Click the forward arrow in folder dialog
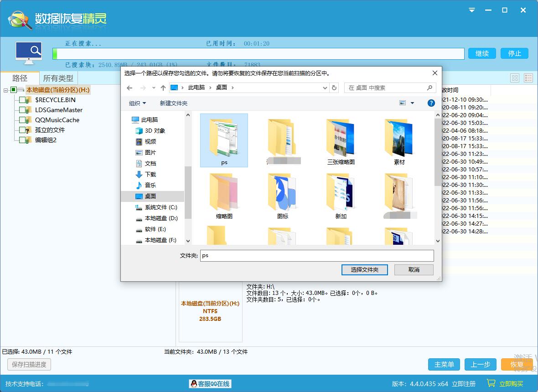The image size is (538, 392). coord(143,88)
